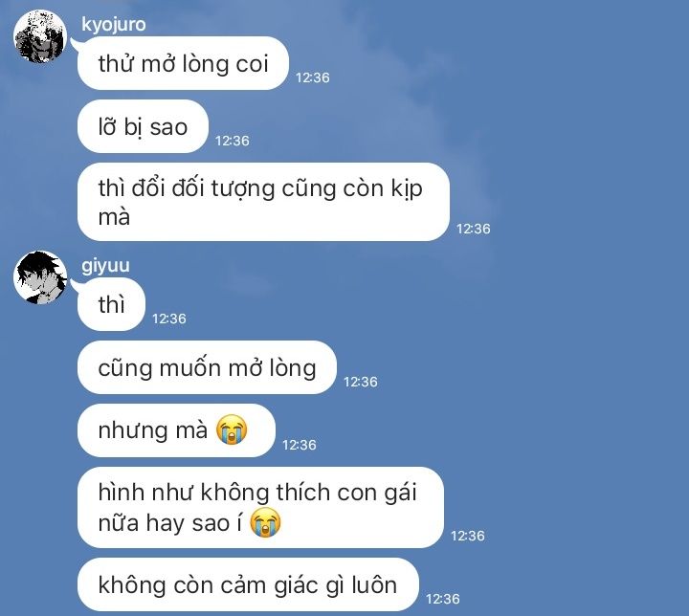Screen dimensions: 689x616
Task: Open giyuu's profile avatar
Action: point(40,277)
